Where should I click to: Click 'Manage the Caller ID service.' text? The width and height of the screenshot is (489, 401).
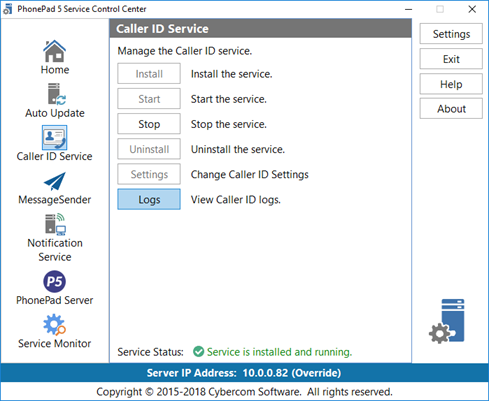click(185, 51)
